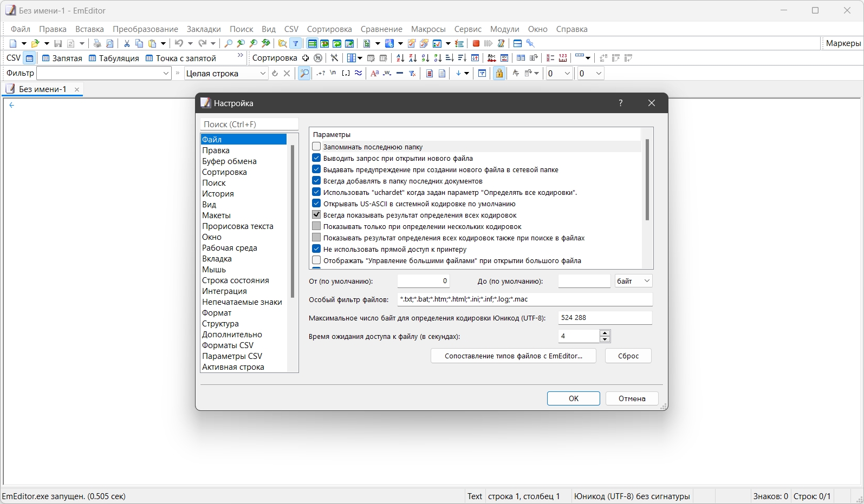
Task: Click the 'Особый фильтр файлов' input field
Action: (x=524, y=299)
